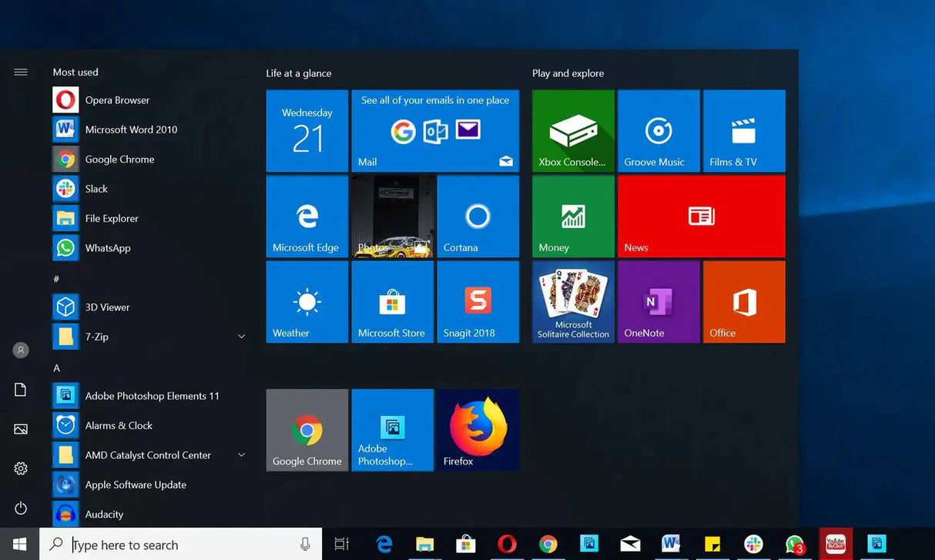The width and height of the screenshot is (935, 560).
Task: Start Groove Music from Play and explore
Action: (x=658, y=130)
